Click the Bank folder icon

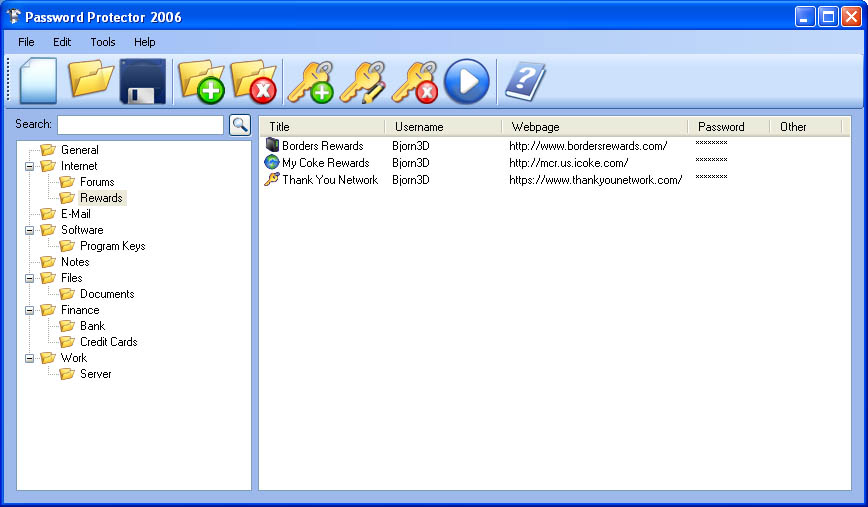(x=67, y=325)
